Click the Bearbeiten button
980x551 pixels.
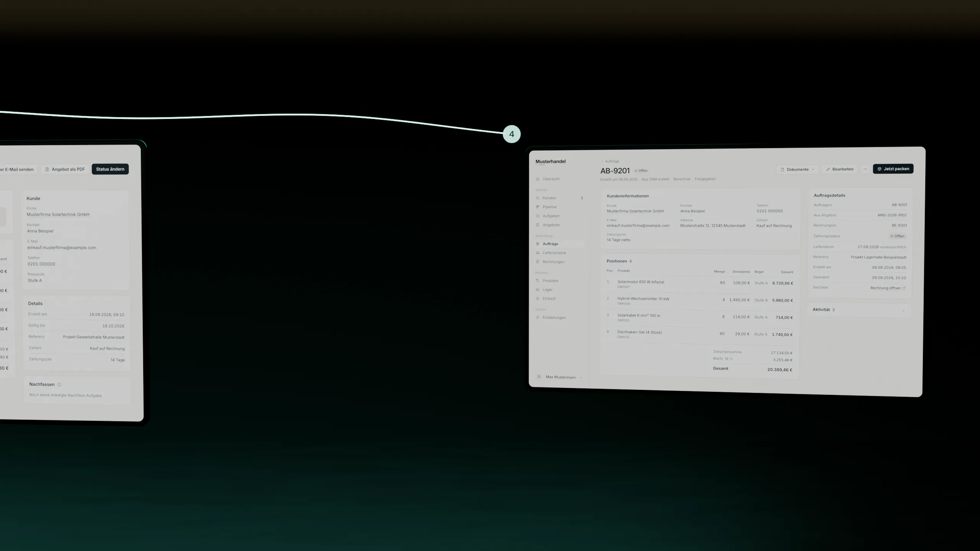coord(839,169)
